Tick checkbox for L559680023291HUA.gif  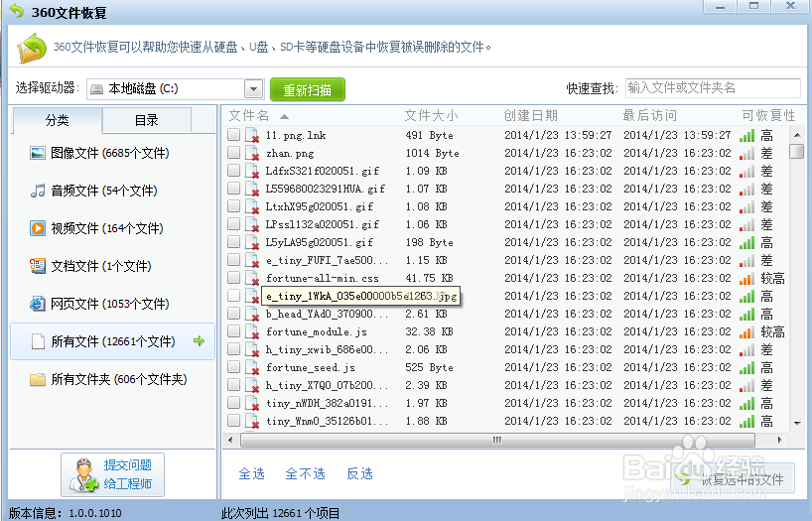click(233, 188)
